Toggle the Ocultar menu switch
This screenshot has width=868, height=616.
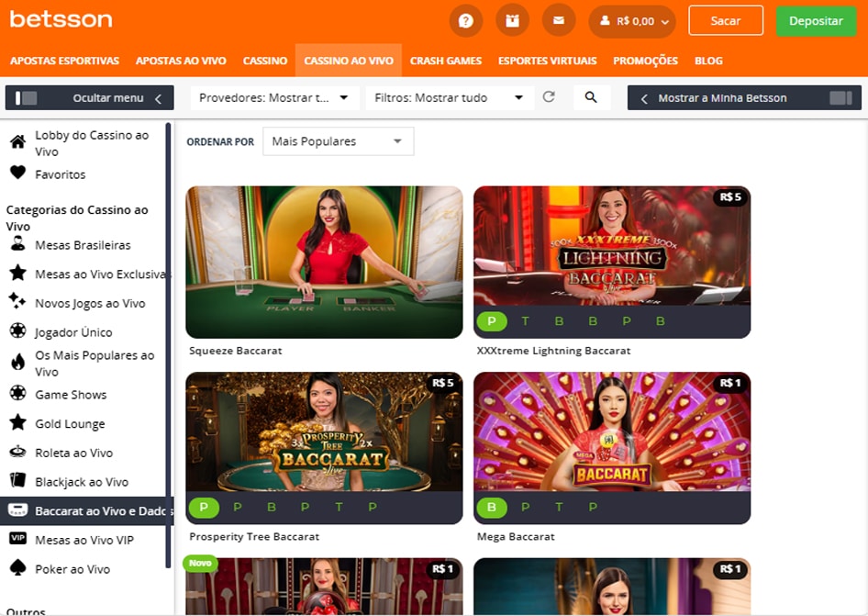tap(28, 96)
